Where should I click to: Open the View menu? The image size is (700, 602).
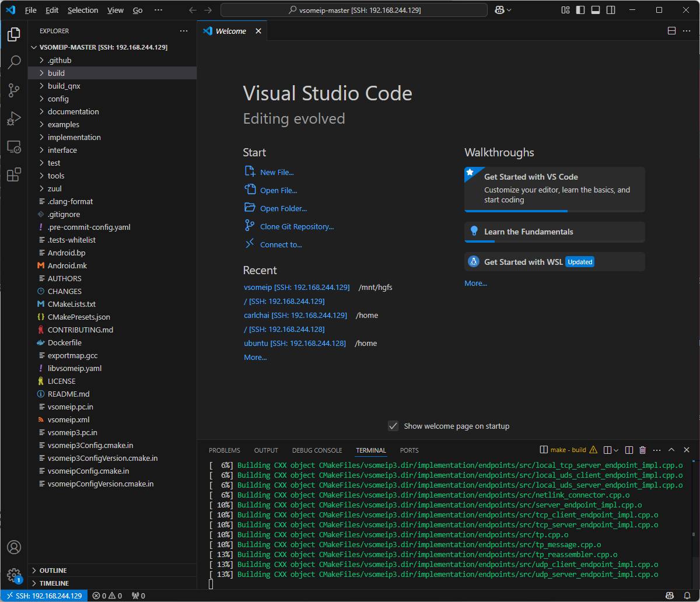[116, 10]
